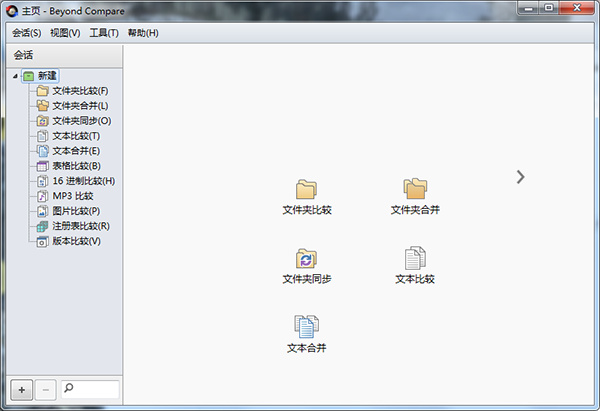Select 文件夹合并(L) in session tree
This screenshot has height=411, width=600.
(80, 106)
